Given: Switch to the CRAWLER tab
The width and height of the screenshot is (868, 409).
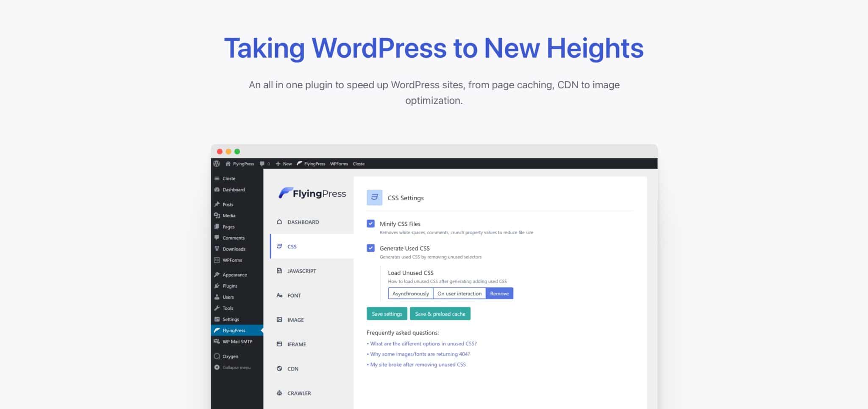Looking at the screenshot, I should click(312, 393).
